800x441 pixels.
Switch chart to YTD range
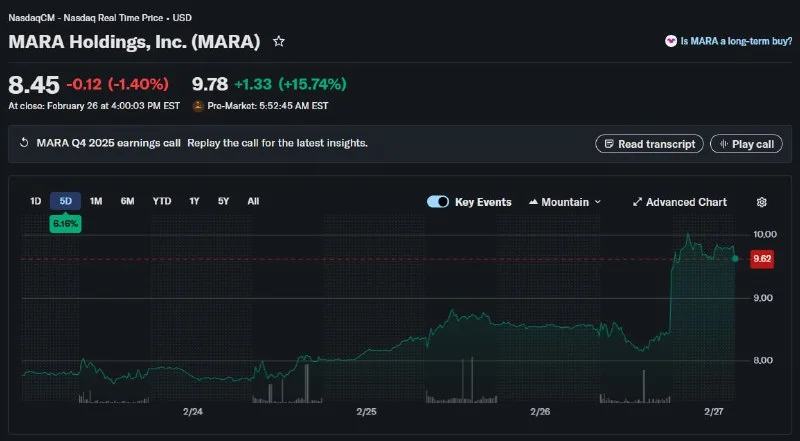pyautogui.click(x=162, y=201)
